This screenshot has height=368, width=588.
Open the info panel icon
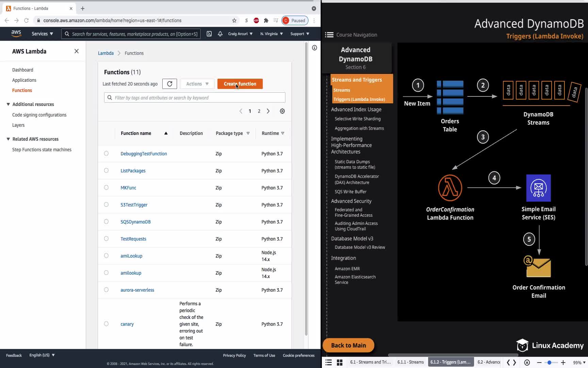[x=314, y=48]
